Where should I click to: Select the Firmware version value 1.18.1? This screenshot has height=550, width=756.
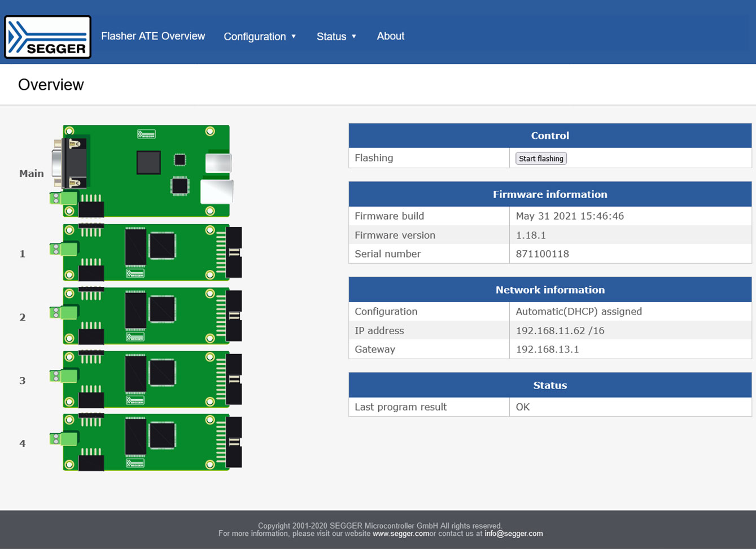pos(530,235)
